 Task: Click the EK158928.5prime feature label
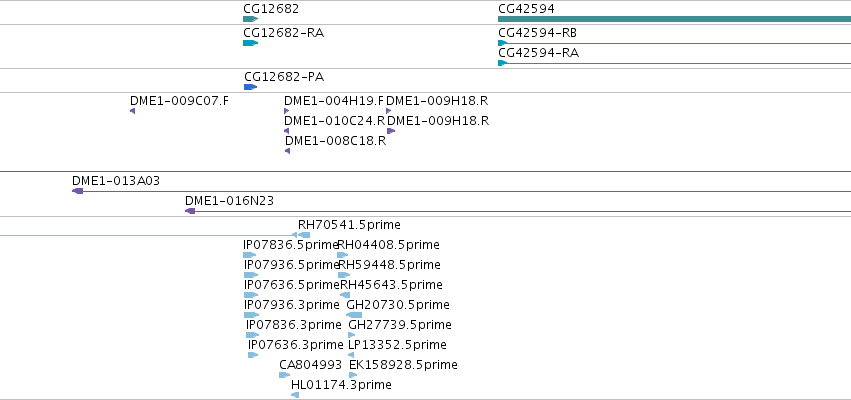tap(403, 365)
